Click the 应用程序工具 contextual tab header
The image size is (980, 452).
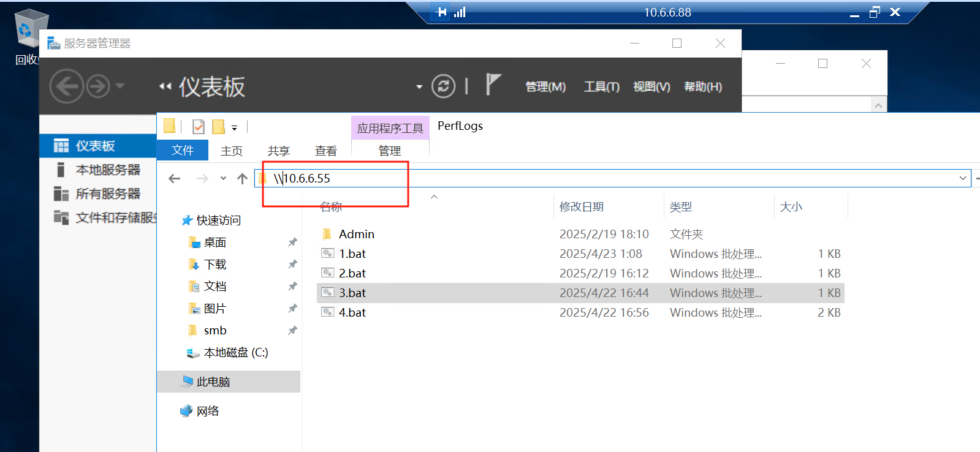[390, 128]
